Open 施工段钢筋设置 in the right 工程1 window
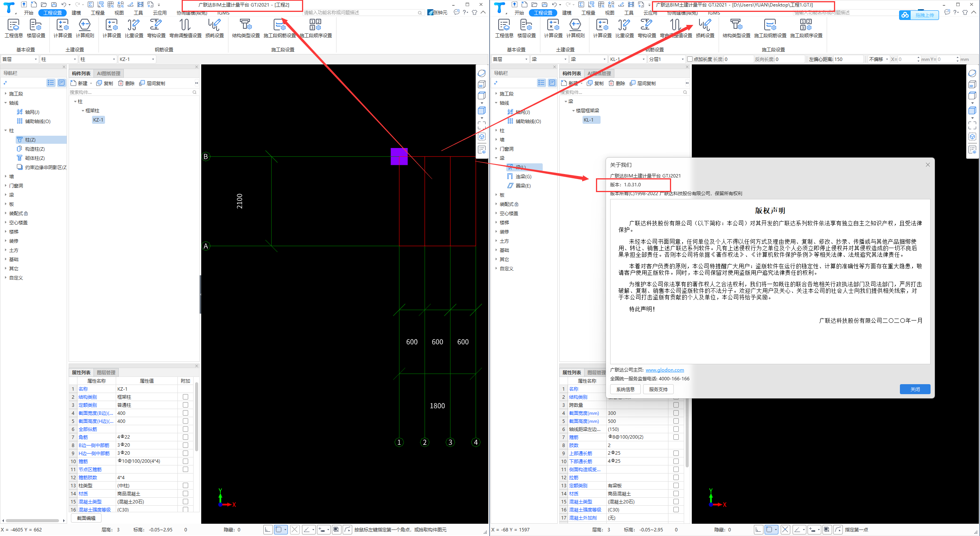The height and width of the screenshot is (536, 980). click(770, 28)
